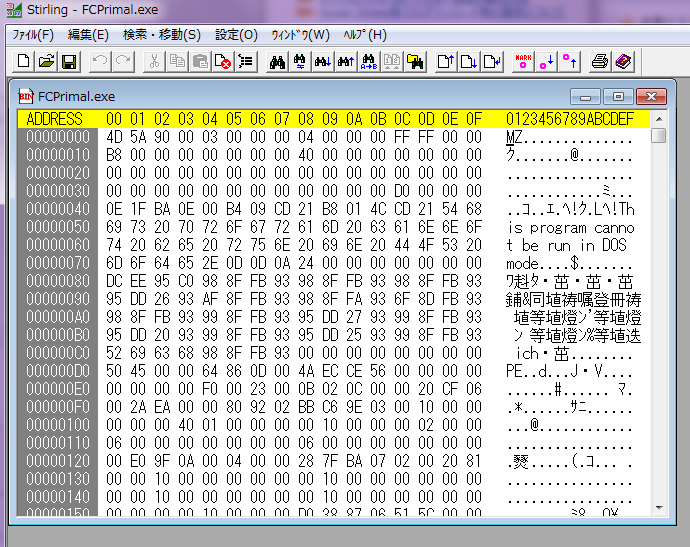Click byte 50 in row 000000D0
690x547 pixels.
(x=114, y=371)
